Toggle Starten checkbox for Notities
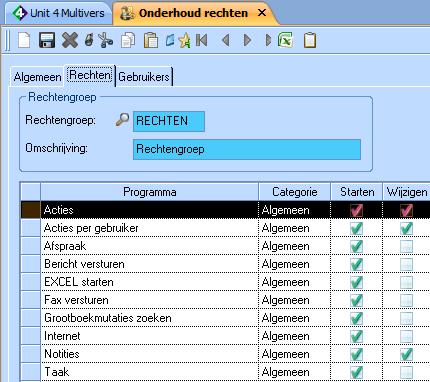Screen dimensions: 430x382 coord(356,354)
